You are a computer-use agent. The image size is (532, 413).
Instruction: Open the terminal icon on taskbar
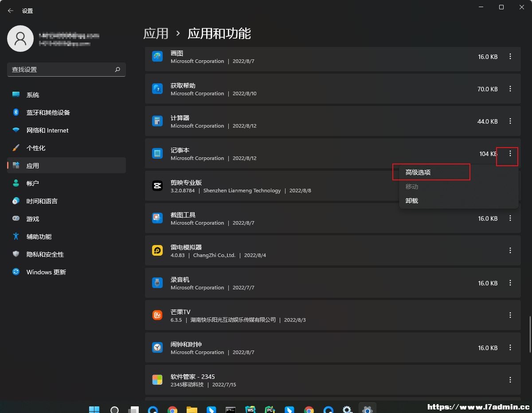(x=231, y=409)
